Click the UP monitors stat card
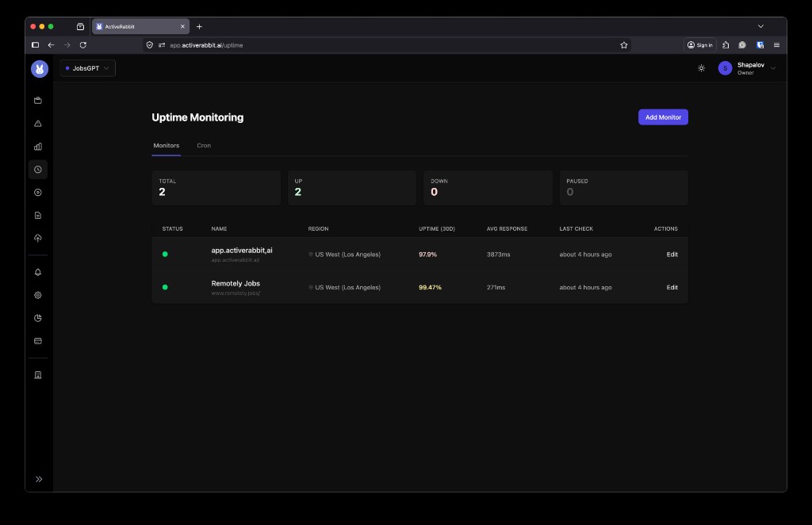812x525 pixels. 352,188
